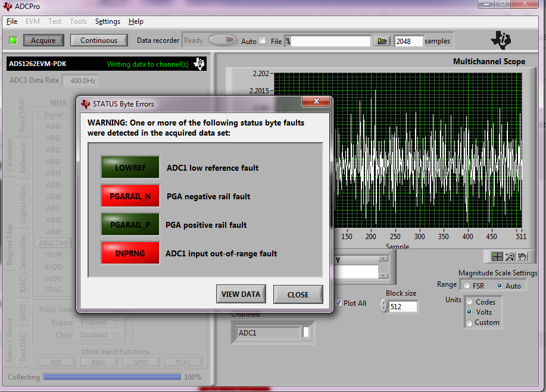Switch to the Reference side tab
This screenshot has height=392, width=546.
point(23,158)
